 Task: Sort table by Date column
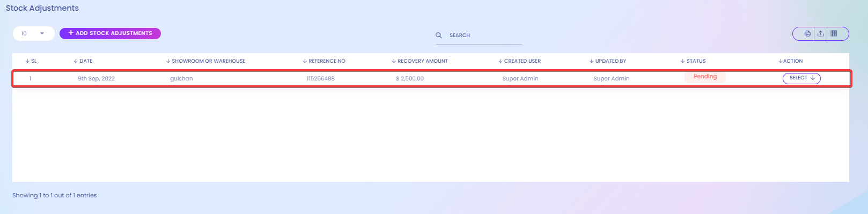83,61
